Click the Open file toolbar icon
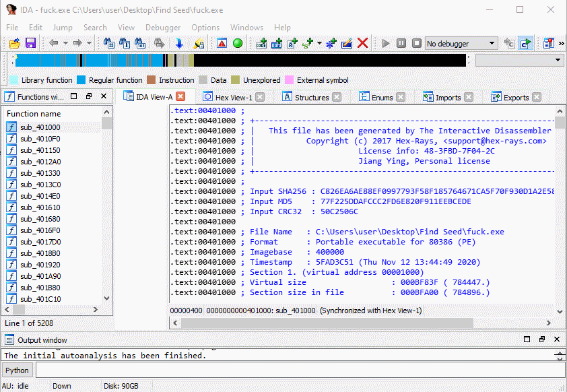567x392 pixels. point(14,43)
